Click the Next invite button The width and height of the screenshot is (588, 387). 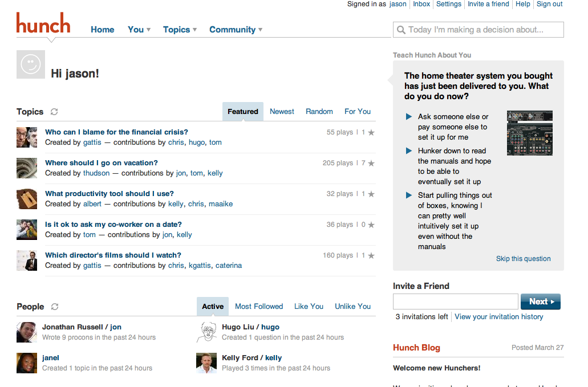(541, 302)
